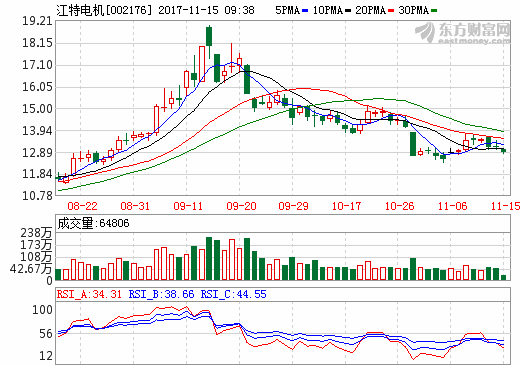Image resolution: width=520 pixels, height=365 pixels.
Task: Click the 16.05 price axis label
Action: 37,87
